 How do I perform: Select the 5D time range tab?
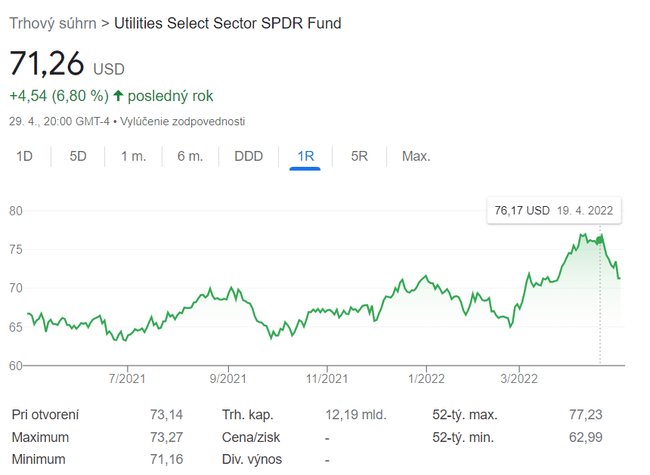tap(78, 156)
